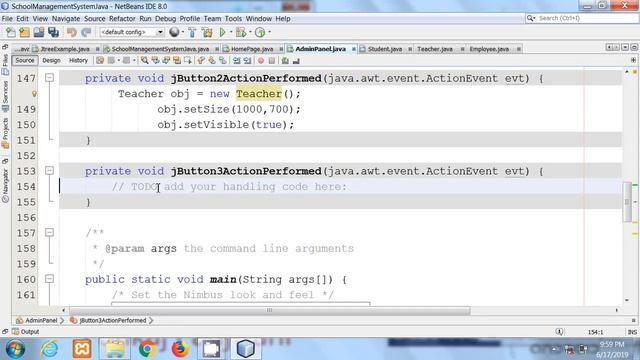Collapse the jButton2ActionPerformed method fold

[x=49, y=78]
